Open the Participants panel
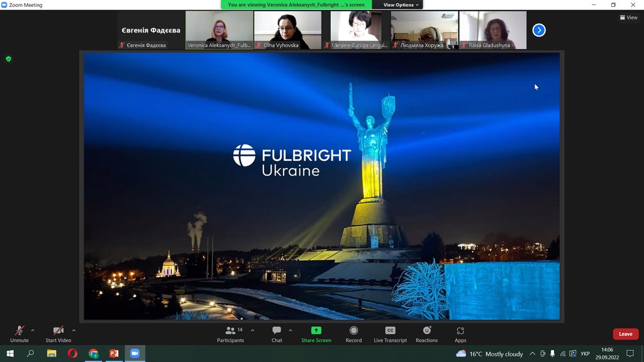This screenshot has width=644, height=362. pyautogui.click(x=230, y=334)
